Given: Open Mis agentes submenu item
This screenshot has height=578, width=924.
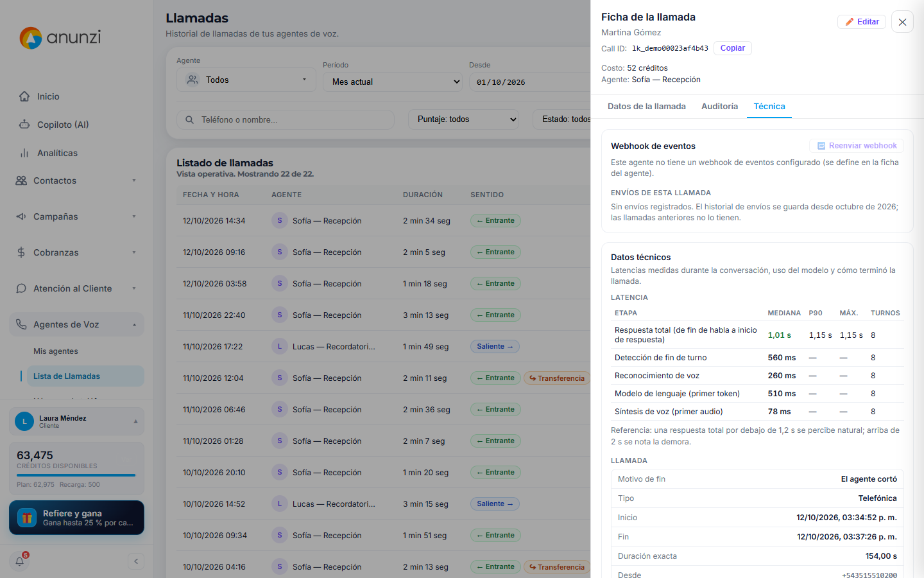Looking at the screenshot, I should click(56, 351).
